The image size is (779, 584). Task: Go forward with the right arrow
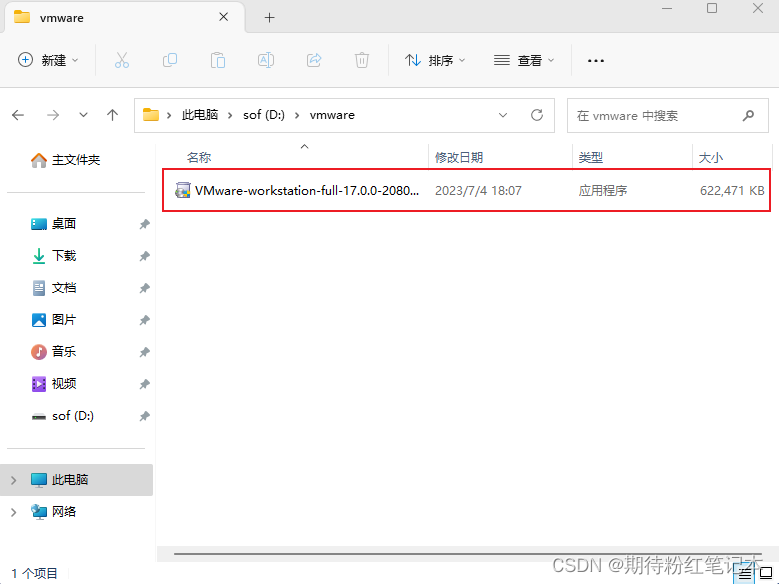pos(53,115)
